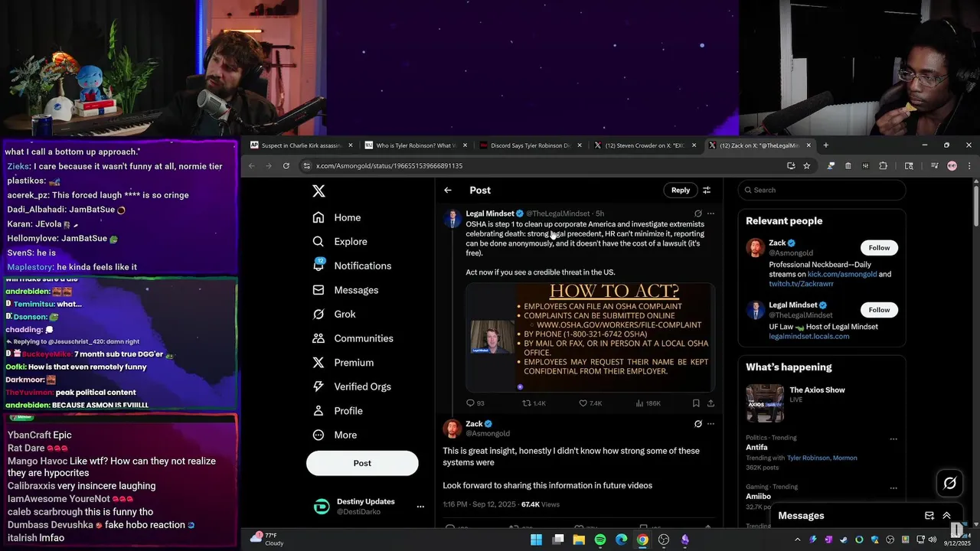Click the Chrome back navigation arrow
The image size is (980, 551).
point(251,166)
